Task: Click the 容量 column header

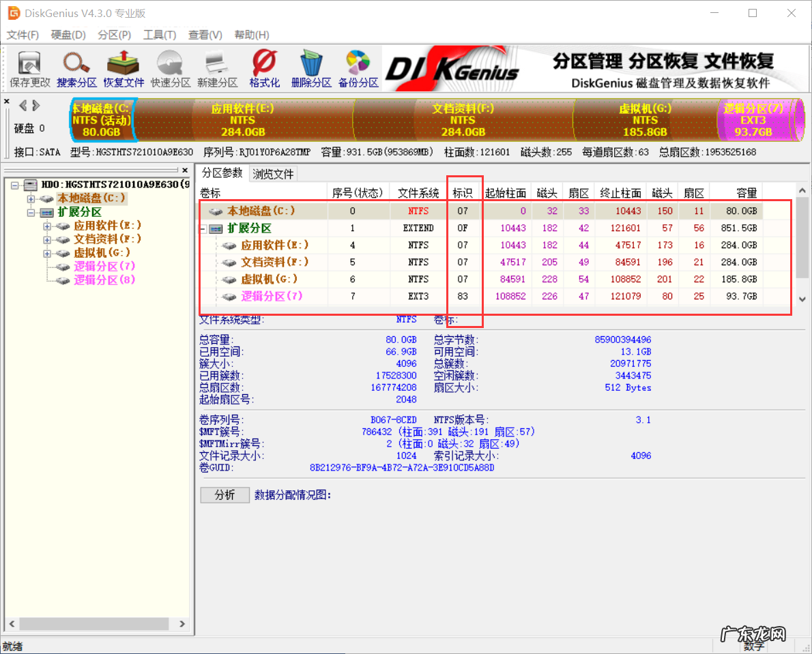Action: (x=746, y=193)
